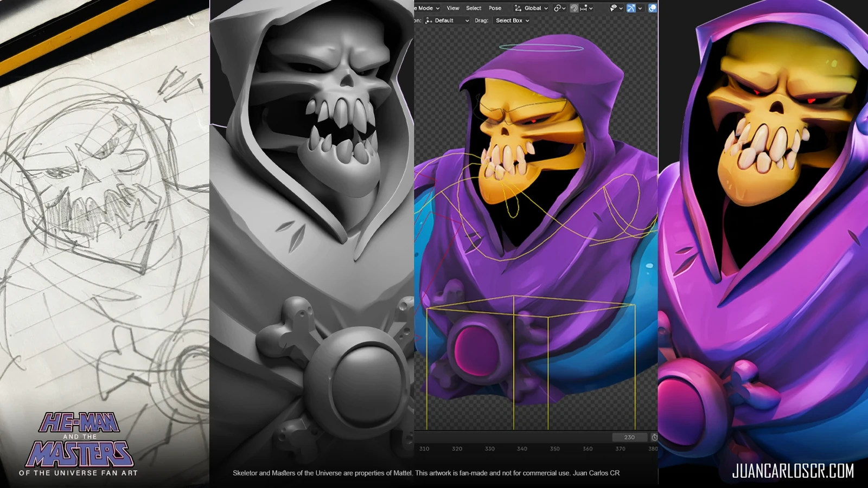Click frame 370 on the timeline

tap(620, 449)
